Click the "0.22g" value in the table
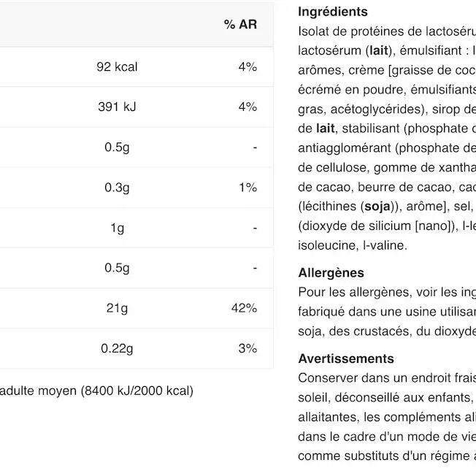This screenshot has height=476, width=476. 117,349
